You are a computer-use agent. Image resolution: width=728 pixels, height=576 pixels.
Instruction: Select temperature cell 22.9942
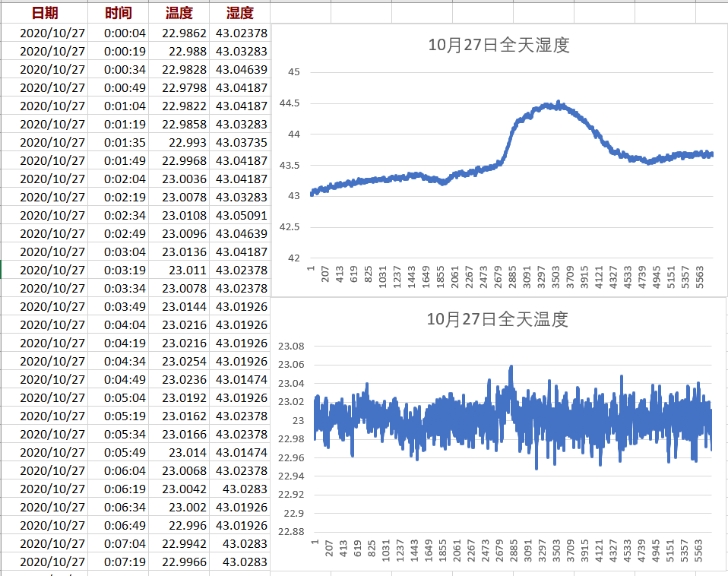pos(179,543)
